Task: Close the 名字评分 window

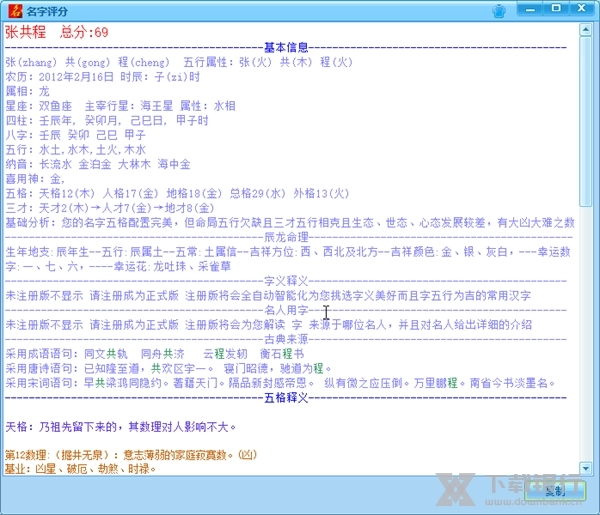Action: pos(582,9)
